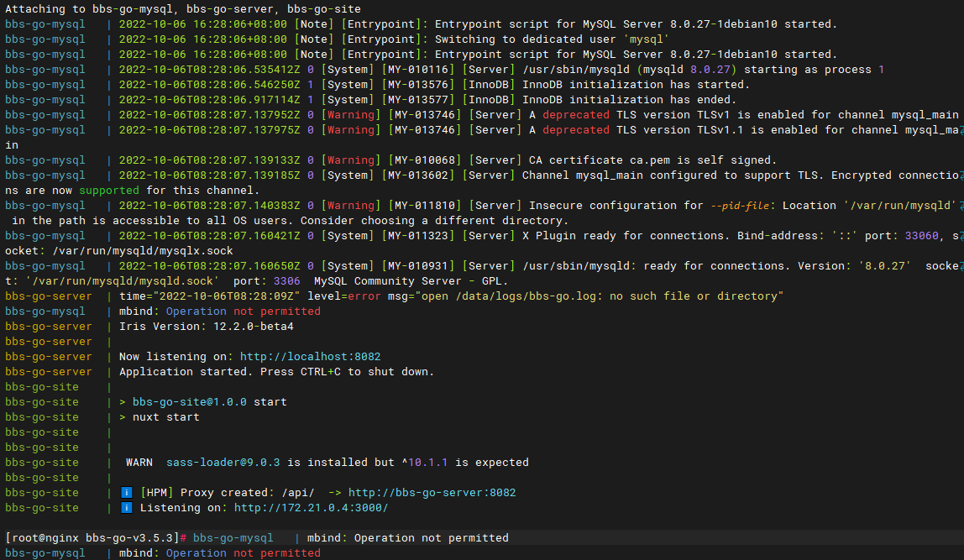Open the http://localhost:8082 link

pos(311,357)
